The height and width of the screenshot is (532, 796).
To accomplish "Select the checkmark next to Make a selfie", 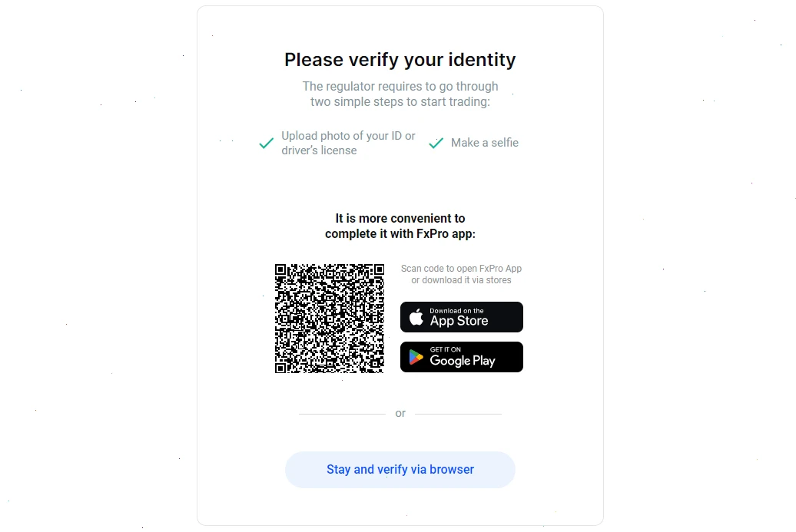I will [436, 143].
